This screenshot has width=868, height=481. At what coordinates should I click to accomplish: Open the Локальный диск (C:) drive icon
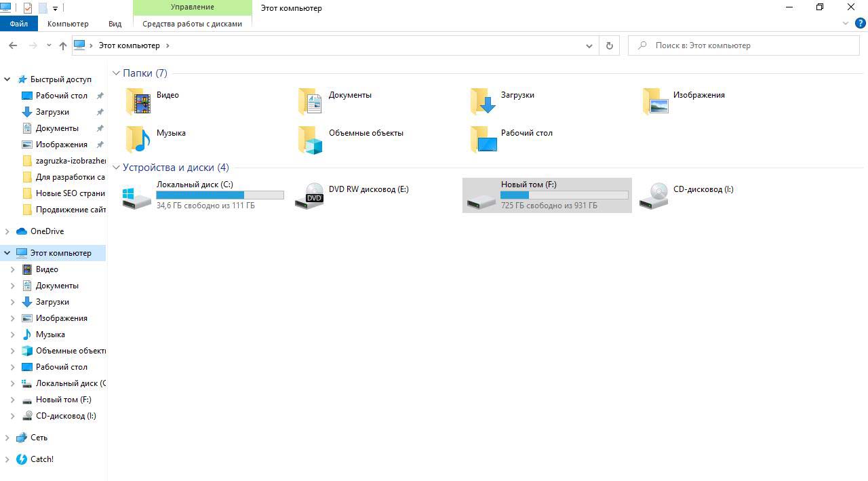tap(137, 195)
